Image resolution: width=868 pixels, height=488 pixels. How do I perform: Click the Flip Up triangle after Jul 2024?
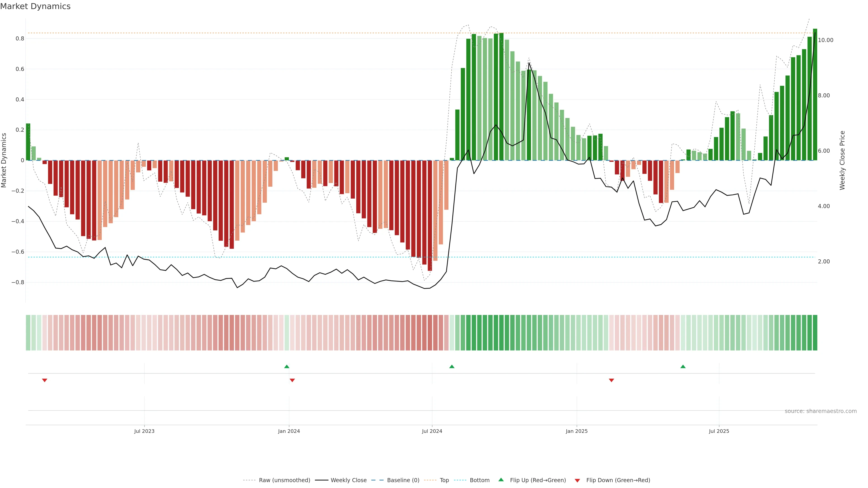pyautogui.click(x=452, y=366)
